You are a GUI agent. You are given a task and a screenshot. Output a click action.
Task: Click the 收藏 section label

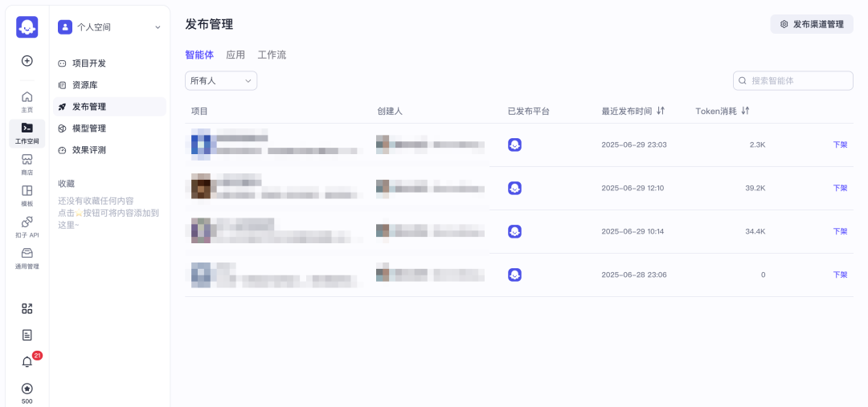pyautogui.click(x=67, y=184)
